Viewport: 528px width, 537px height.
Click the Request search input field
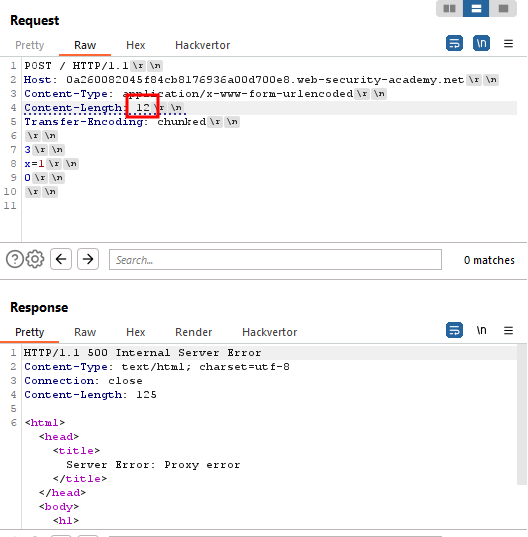click(x=275, y=260)
